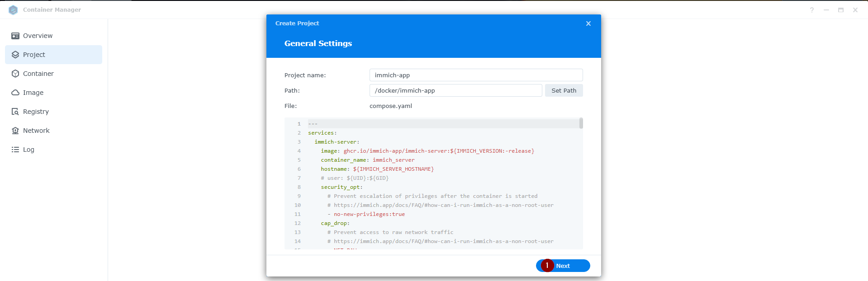The width and height of the screenshot is (868, 281).
Task: Click the Registry search icon
Action: [x=15, y=112]
